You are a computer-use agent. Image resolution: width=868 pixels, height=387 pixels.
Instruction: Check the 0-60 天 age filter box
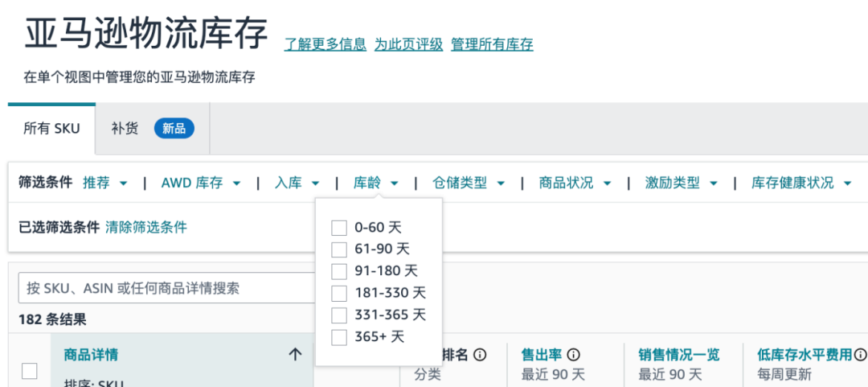339,228
